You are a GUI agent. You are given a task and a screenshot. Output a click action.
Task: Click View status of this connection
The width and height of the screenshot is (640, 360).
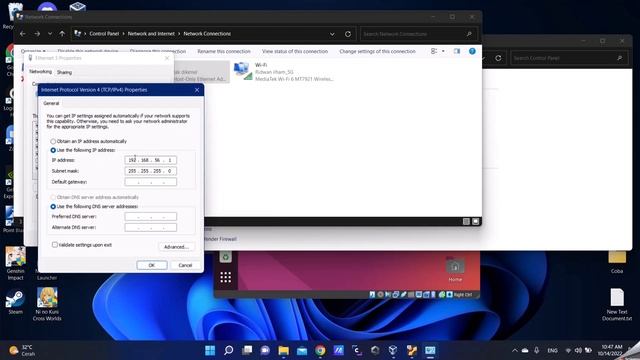point(295,51)
